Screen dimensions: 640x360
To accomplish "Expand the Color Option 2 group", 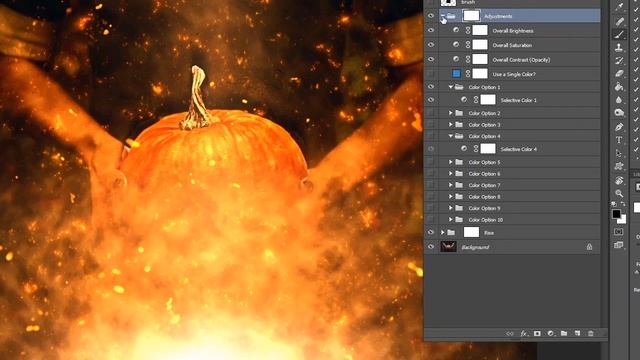I will pos(451,113).
